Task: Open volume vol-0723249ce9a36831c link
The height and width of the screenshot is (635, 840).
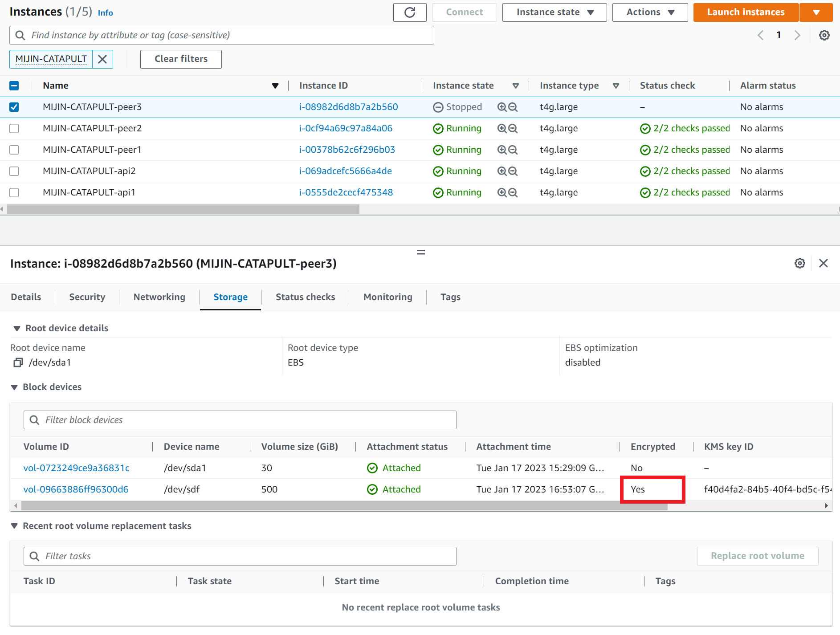Action: click(76, 468)
